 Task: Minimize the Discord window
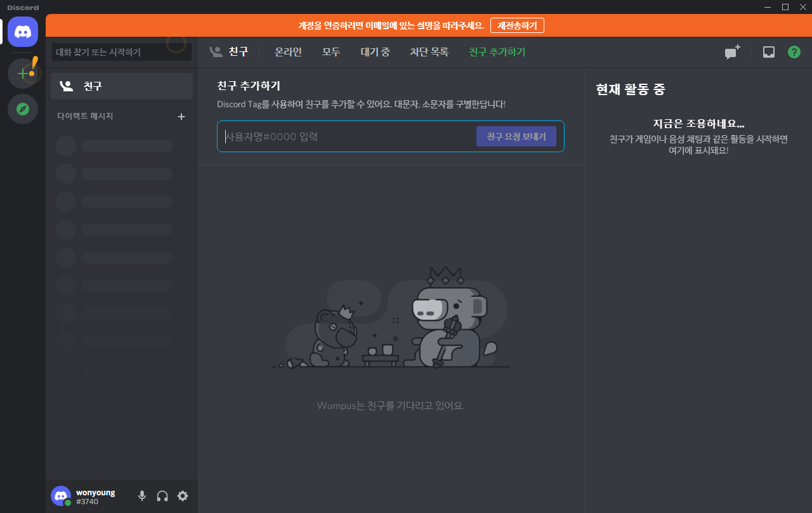click(769, 7)
